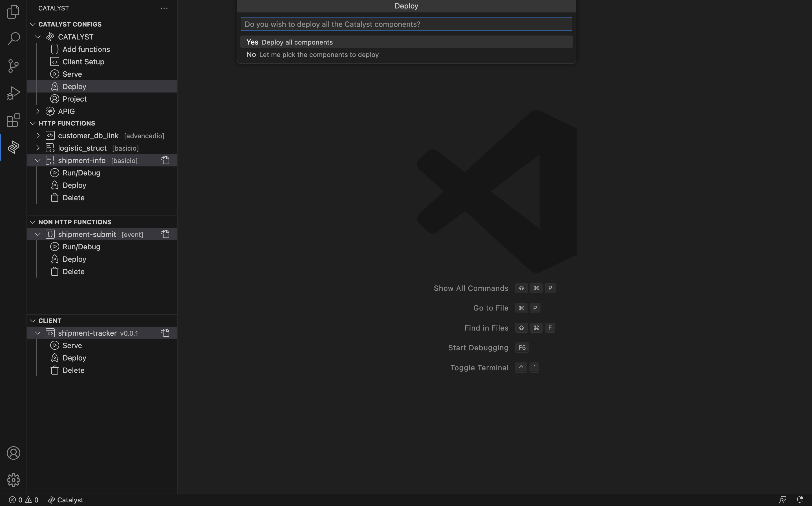
Task: Open the Explorer view in activity bar
Action: pyautogui.click(x=13, y=12)
